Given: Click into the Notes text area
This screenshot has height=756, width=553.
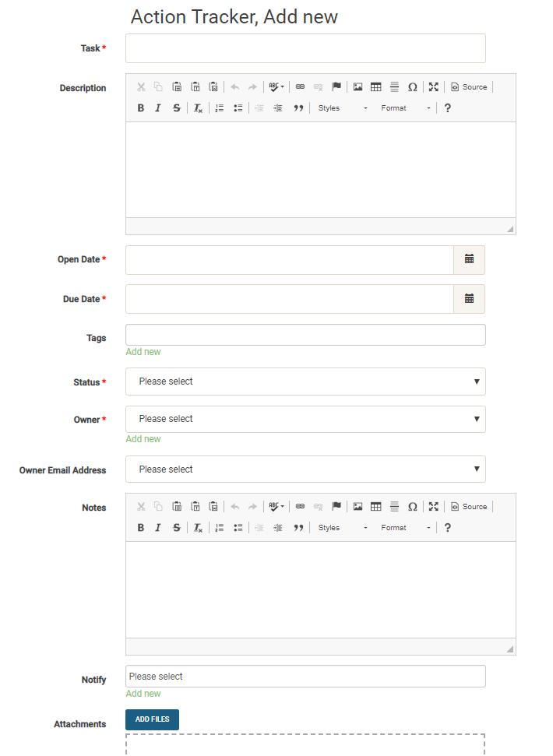Looking at the screenshot, I should click(321, 589).
